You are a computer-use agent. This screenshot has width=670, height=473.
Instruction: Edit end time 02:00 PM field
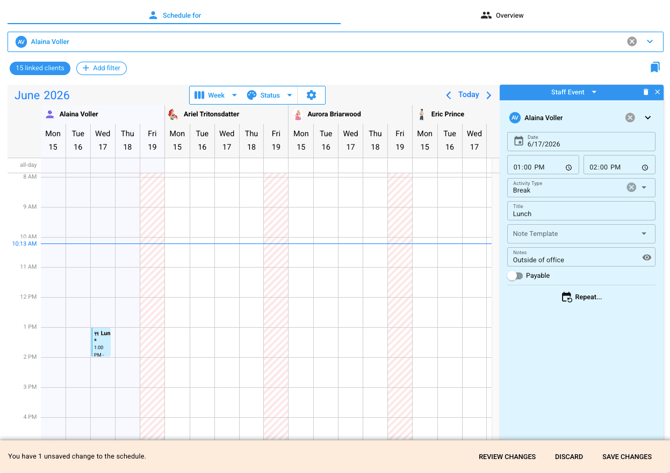pyautogui.click(x=619, y=165)
